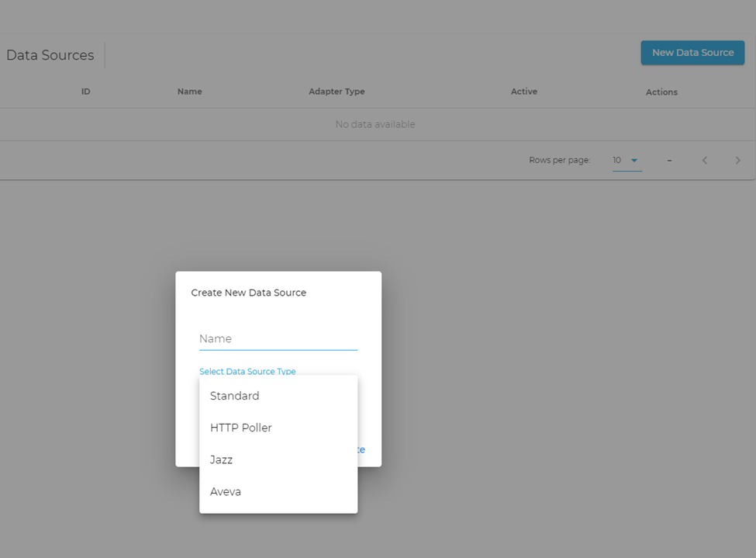Click the Adapter Type column header
The height and width of the screenshot is (558, 756).
[337, 92]
